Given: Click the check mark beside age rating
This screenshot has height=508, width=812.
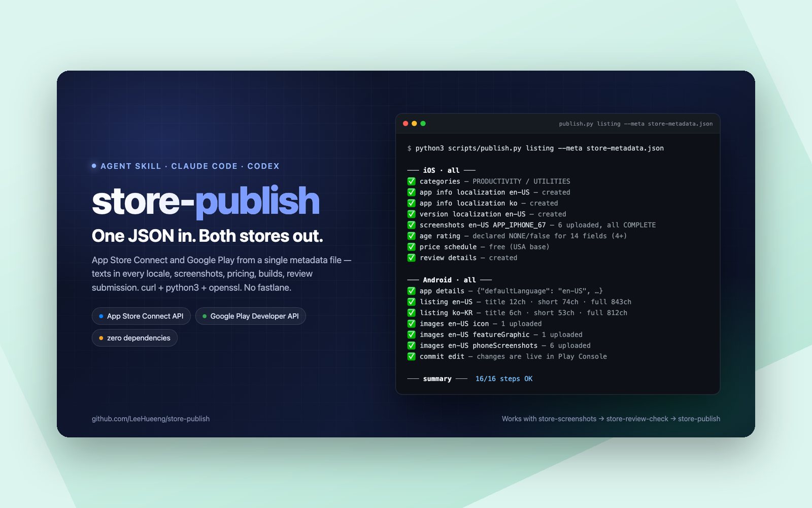Looking at the screenshot, I should (411, 236).
